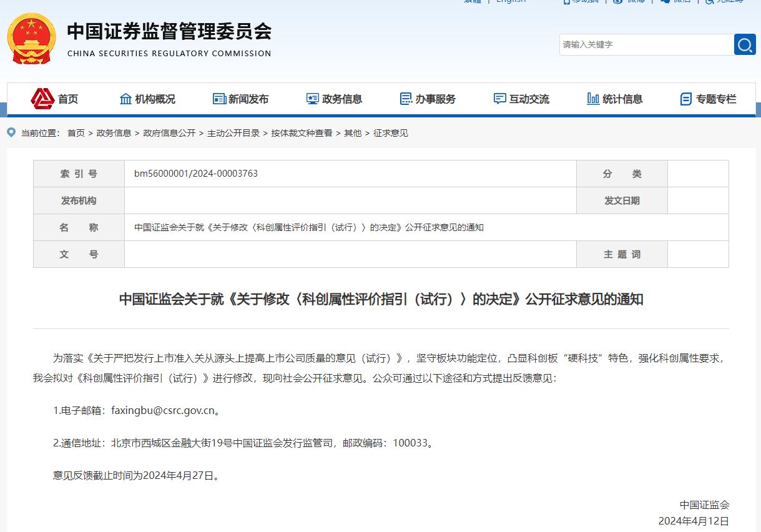Click the newspaper icon for 新闻发布
761x532 pixels.
point(219,99)
